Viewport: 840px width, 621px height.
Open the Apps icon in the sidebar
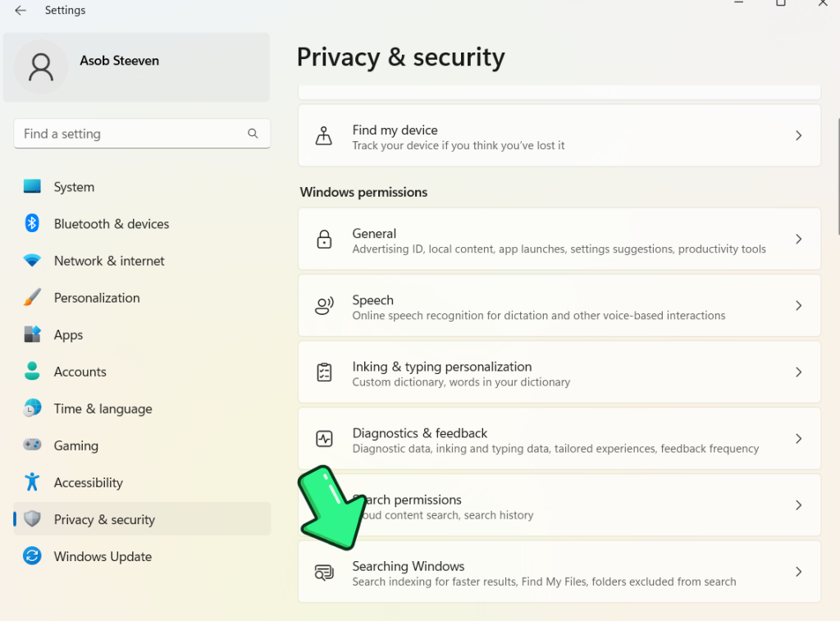[x=32, y=334]
